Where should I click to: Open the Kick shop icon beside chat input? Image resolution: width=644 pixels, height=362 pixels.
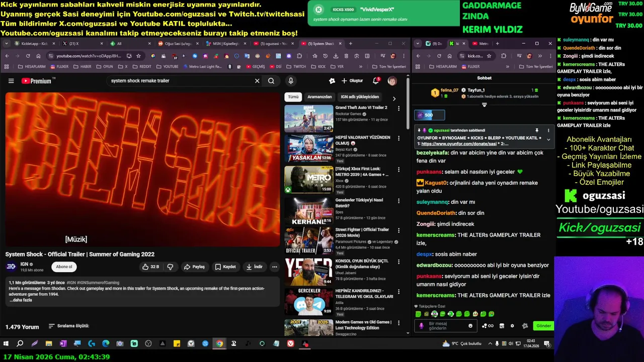[501, 326]
